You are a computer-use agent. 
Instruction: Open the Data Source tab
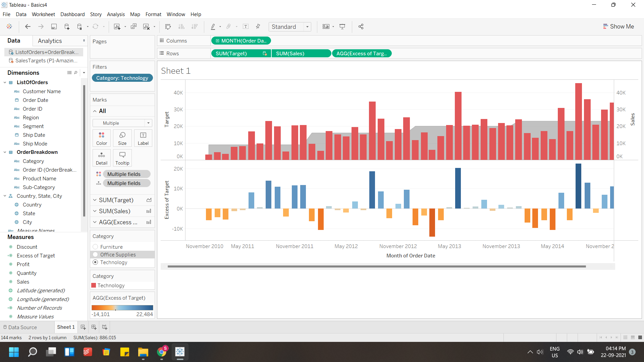(22, 327)
